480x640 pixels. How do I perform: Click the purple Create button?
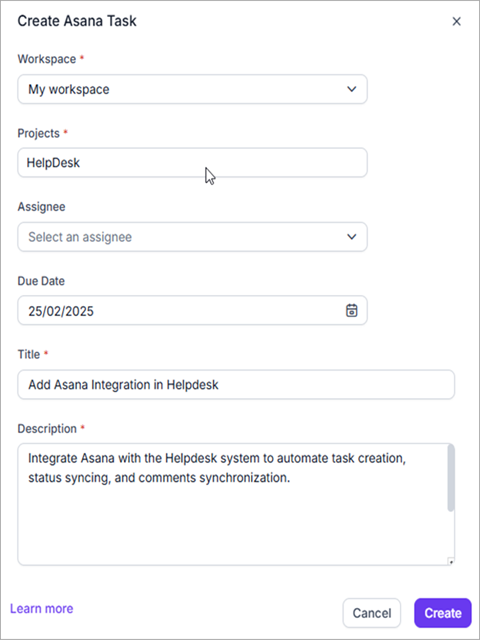[443, 613]
